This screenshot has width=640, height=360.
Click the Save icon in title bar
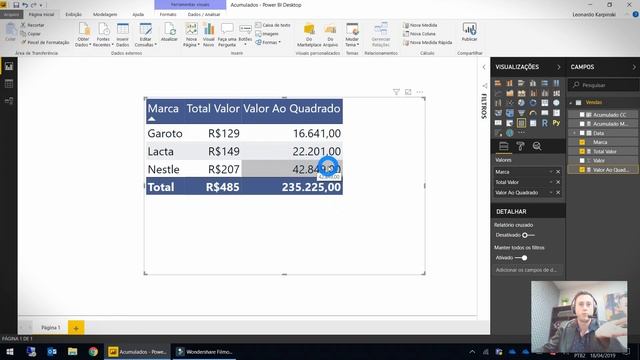pyautogui.click(x=16, y=5)
